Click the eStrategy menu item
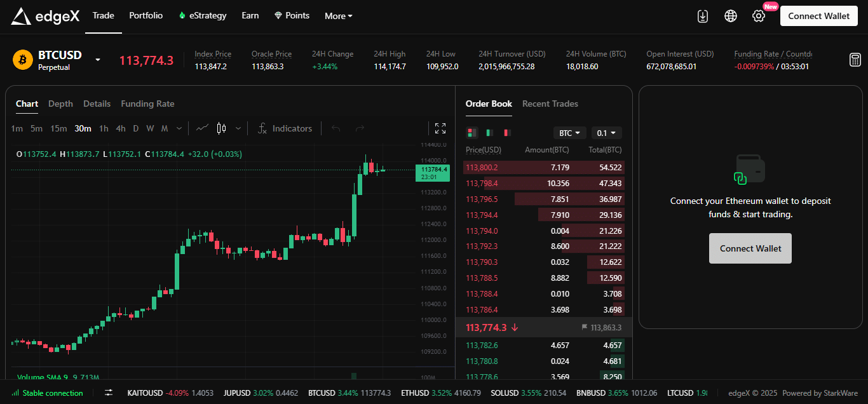 pyautogui.click(x=202, y=16)
